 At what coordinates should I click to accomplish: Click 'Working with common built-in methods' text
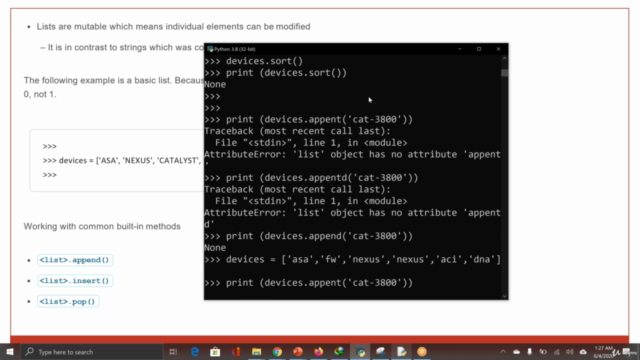(102, 227)
